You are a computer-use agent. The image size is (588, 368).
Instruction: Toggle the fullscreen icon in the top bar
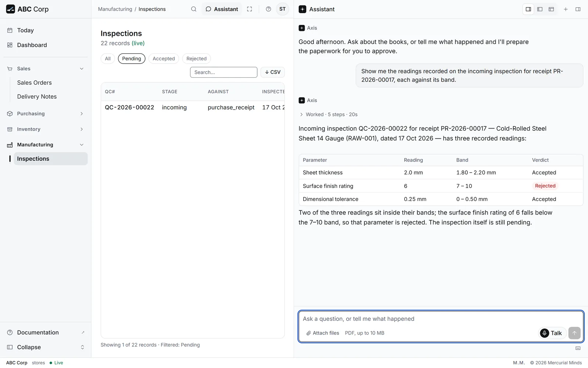(x=250, y=9)
